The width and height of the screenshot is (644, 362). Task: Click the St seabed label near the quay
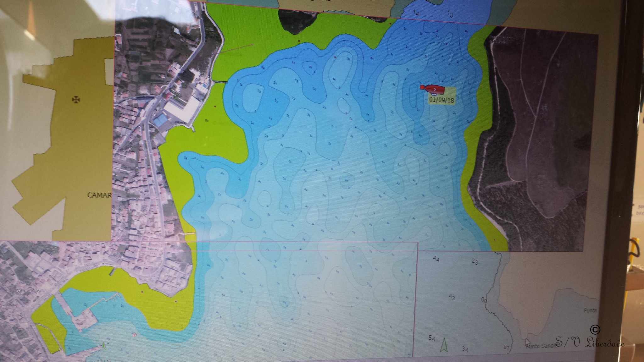click(207, 120)
